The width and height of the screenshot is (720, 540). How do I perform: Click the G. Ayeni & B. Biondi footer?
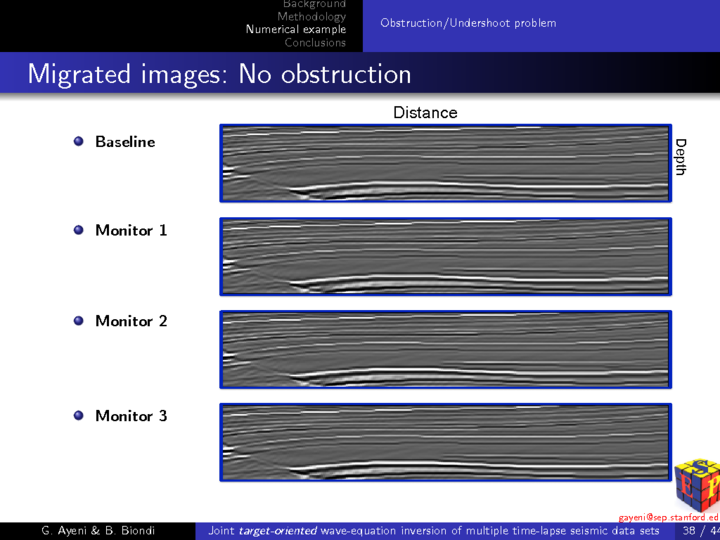(97, 531)
